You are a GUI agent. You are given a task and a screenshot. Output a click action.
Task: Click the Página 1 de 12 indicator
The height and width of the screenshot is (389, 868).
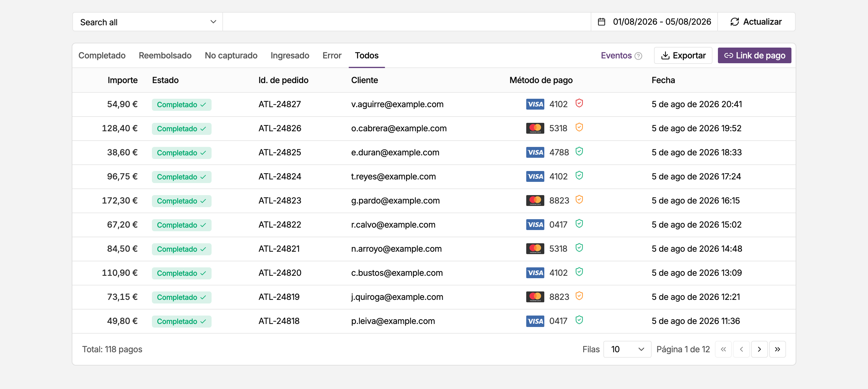click(x=683, y=349)
